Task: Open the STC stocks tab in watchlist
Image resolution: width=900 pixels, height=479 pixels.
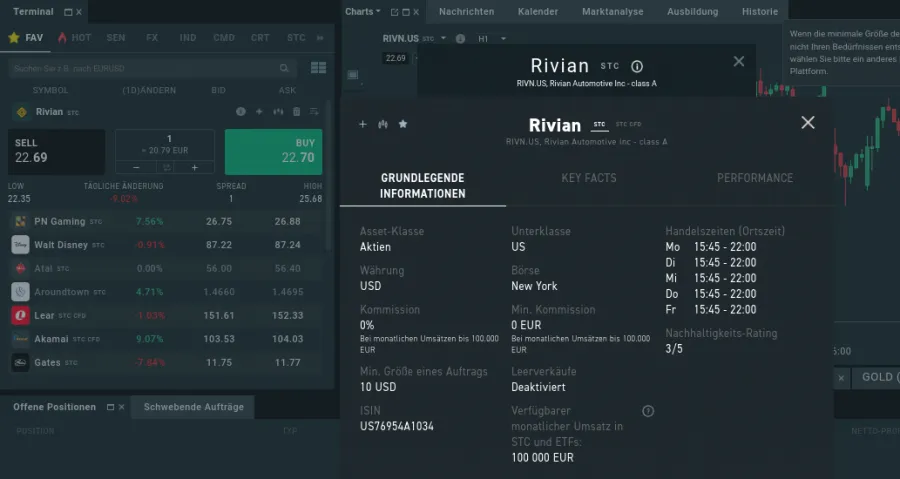Action: [x=296, y=38]
